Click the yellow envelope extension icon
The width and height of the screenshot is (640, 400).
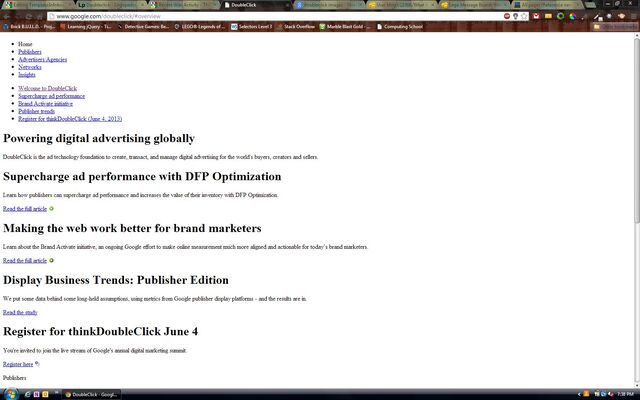coord(549,16)
